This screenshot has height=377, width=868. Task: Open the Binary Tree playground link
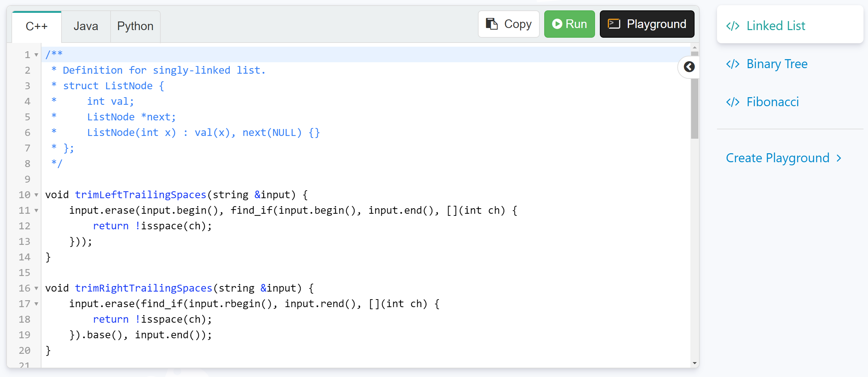coord(777,64)
